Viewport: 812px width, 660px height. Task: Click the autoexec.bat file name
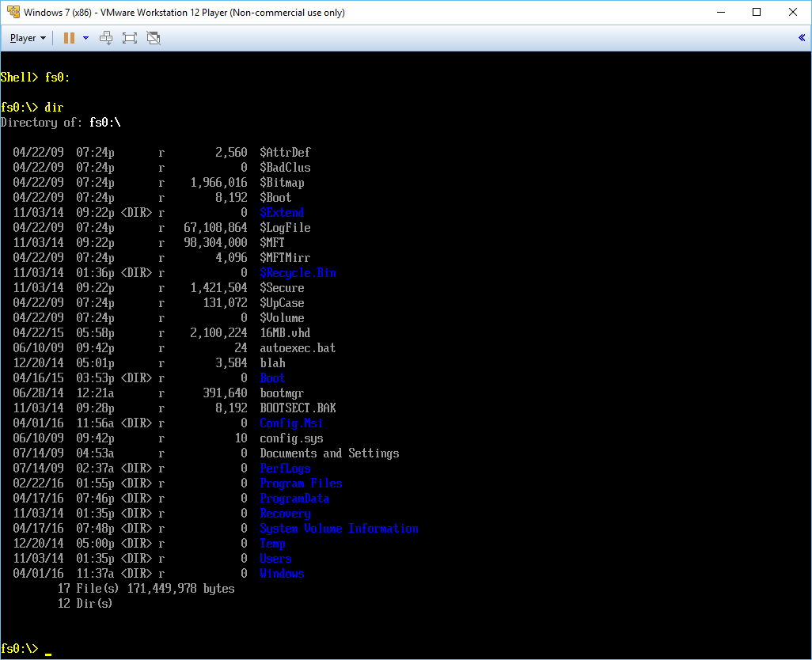click(x=298, y=347)
